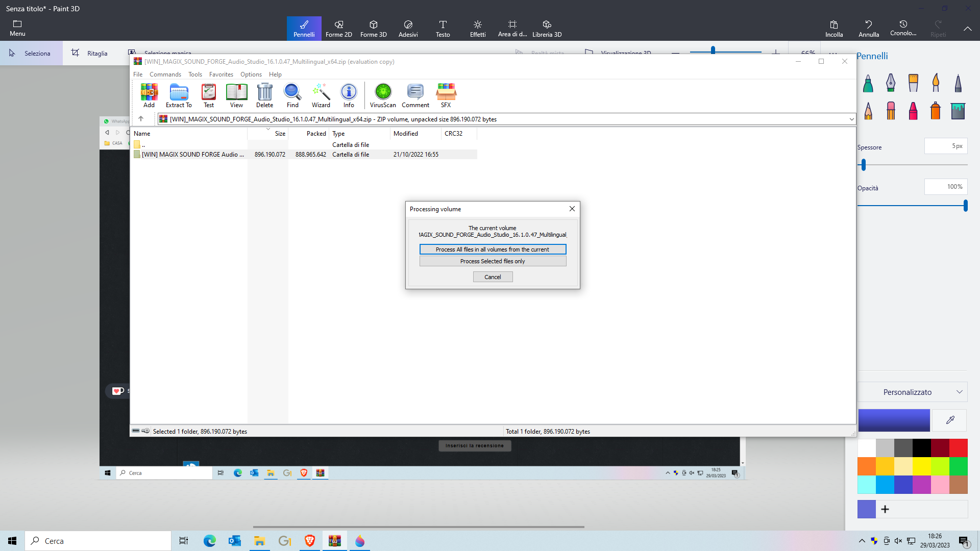Click the SFX toolbar icon

click(x=446, y=95)
